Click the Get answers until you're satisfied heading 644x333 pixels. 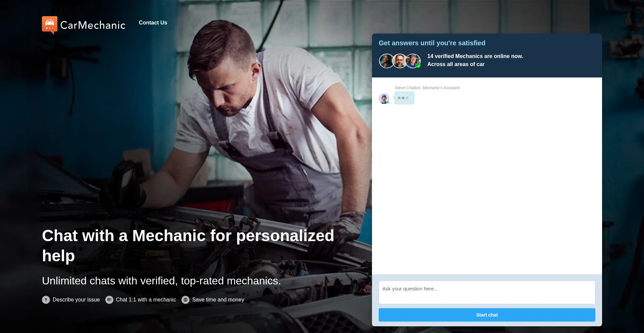432,43
